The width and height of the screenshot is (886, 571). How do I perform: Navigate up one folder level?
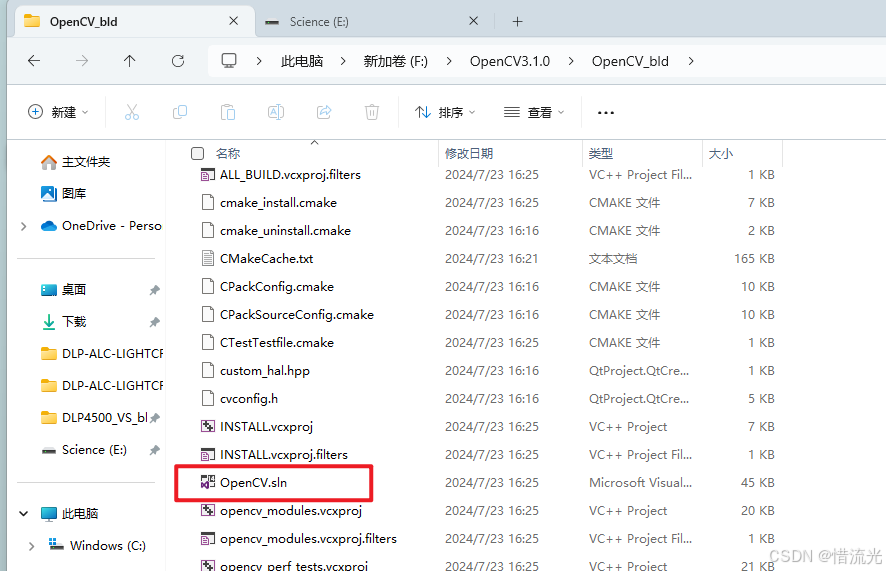130,61
